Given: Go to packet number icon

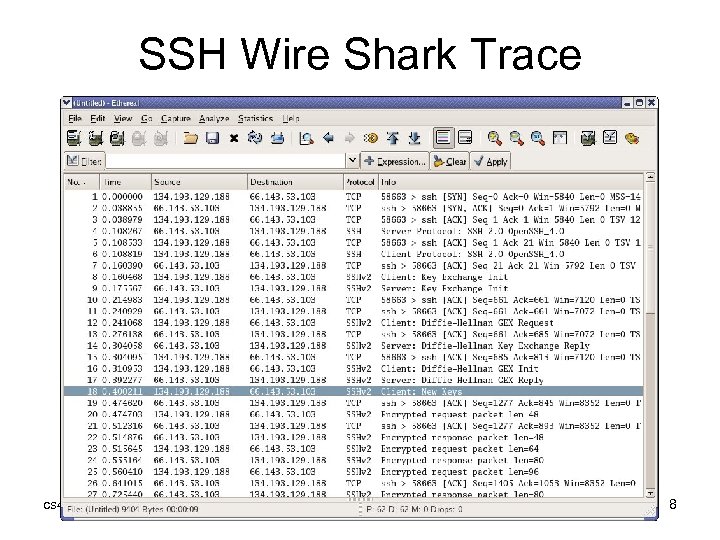Looking at the screenshot, I should click(371, 138).
